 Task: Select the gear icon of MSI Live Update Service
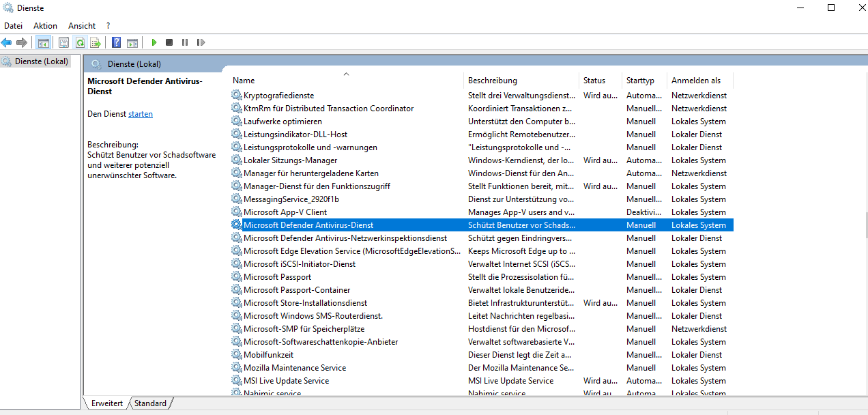point(237,381)
